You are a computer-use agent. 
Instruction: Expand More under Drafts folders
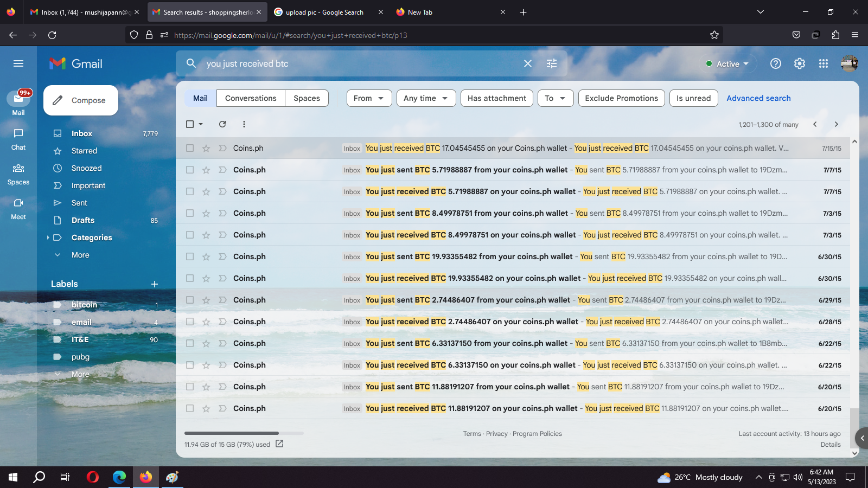(x=80, y=255)
